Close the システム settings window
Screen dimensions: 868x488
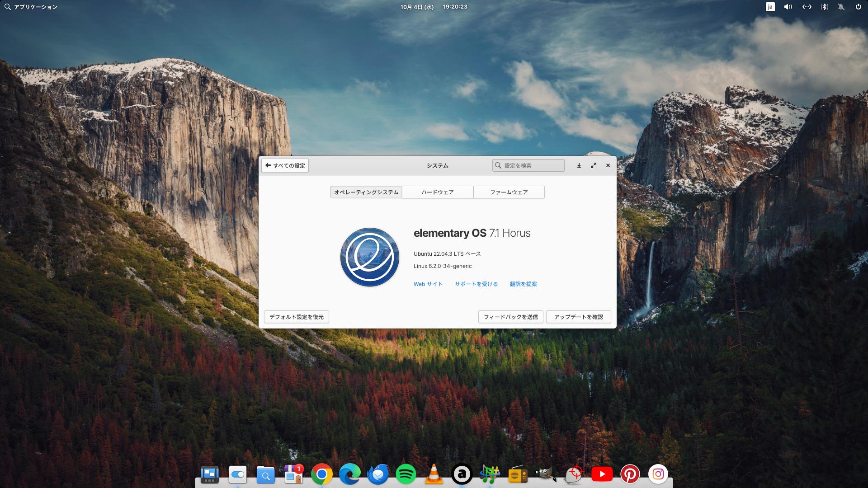[608, 165]
